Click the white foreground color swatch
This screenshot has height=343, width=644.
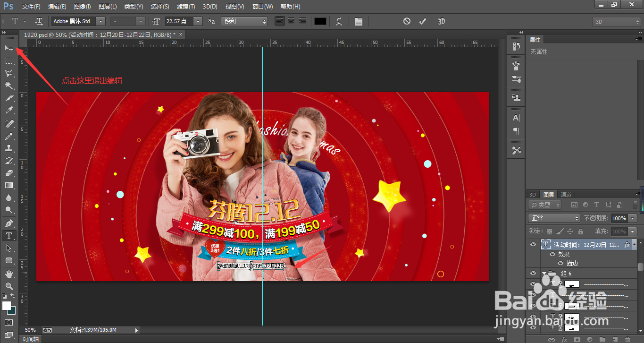[6, 305]
